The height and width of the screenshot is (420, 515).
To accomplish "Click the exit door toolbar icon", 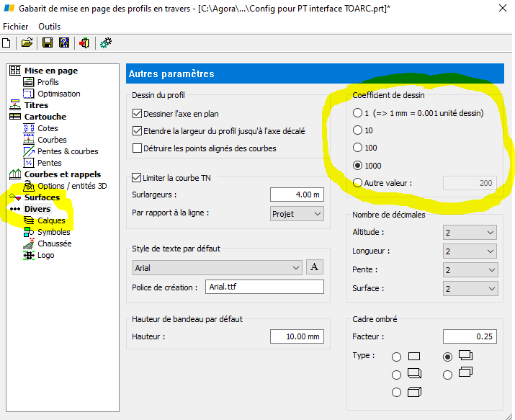I will pos(84,43).
